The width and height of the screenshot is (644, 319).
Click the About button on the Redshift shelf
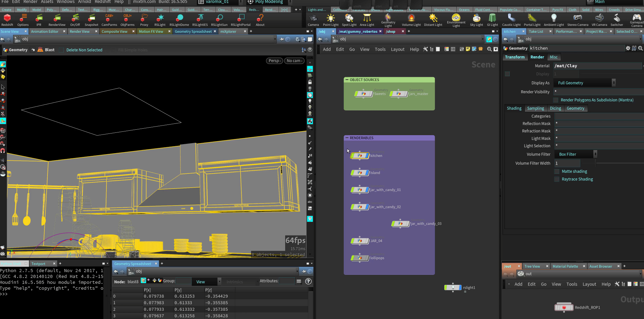pyautogui.click(x=260, y=20)
